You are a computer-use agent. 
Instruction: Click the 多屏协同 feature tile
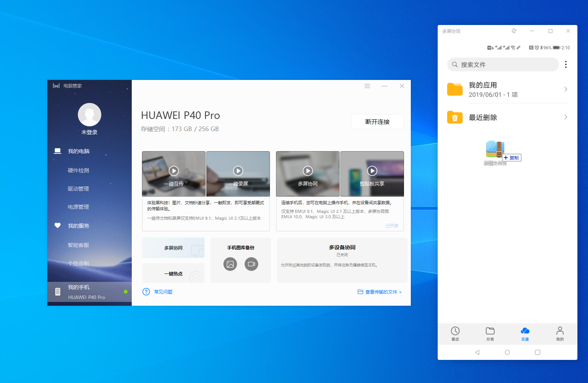[x=173, y=248]
